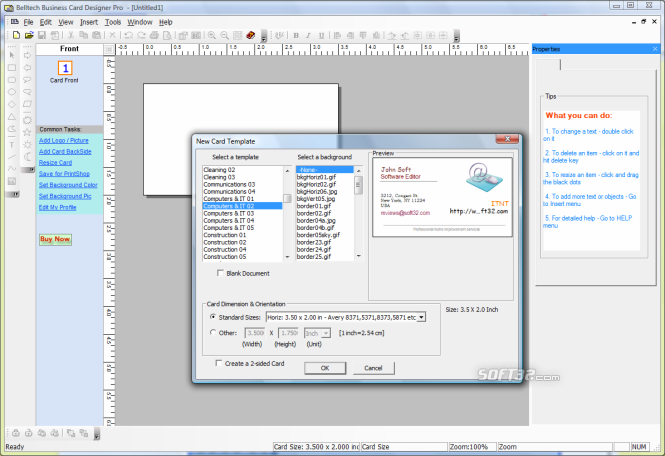Open the Standard Sizes dropdown
The width and height of the screenshot is (665, 456).
tap(421, 317)
